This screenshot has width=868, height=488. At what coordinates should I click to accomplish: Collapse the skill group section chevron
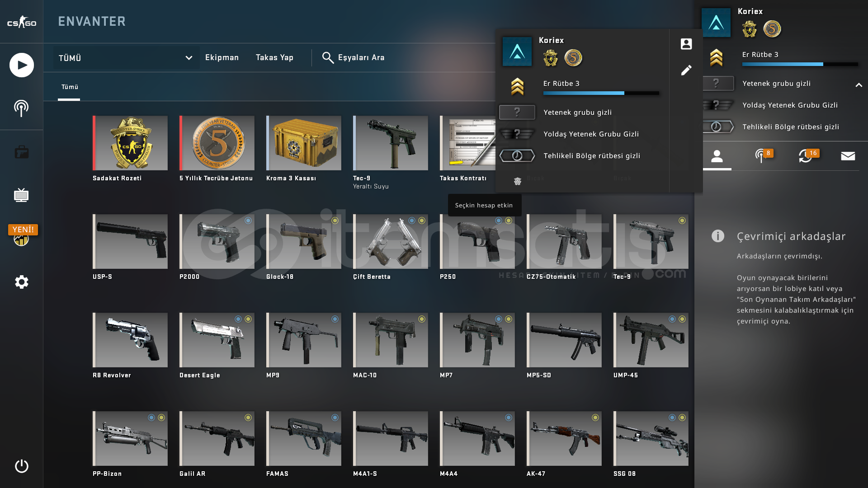click(x=859, y=84)
